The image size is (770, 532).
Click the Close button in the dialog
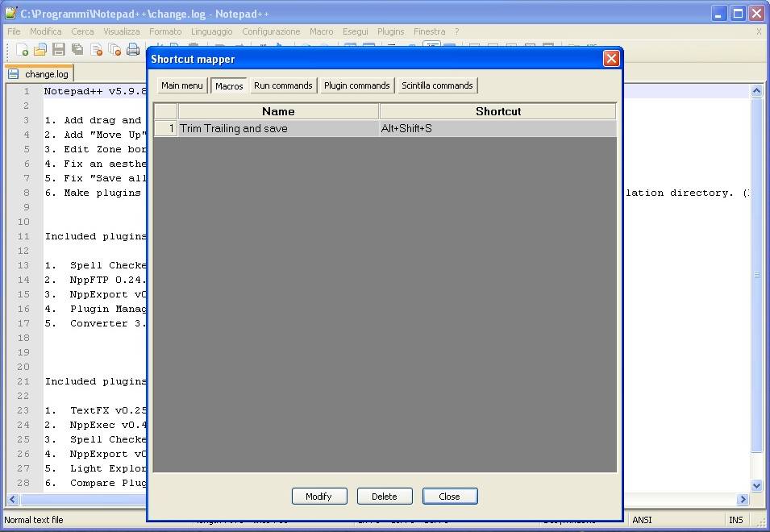[450, 497]
